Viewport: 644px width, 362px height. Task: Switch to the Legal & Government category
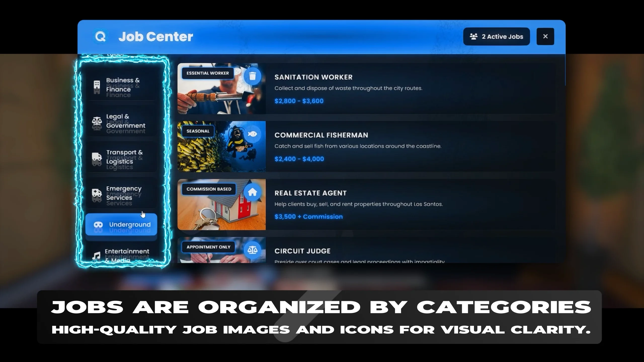click(121, 121)
